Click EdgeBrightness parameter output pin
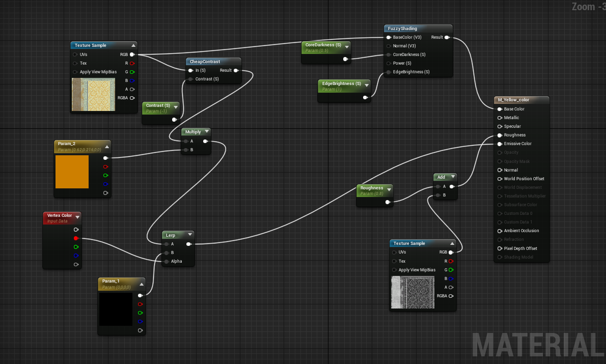This screenshot has width=606, height=364. pyautogui.click(x=365, y=98)
